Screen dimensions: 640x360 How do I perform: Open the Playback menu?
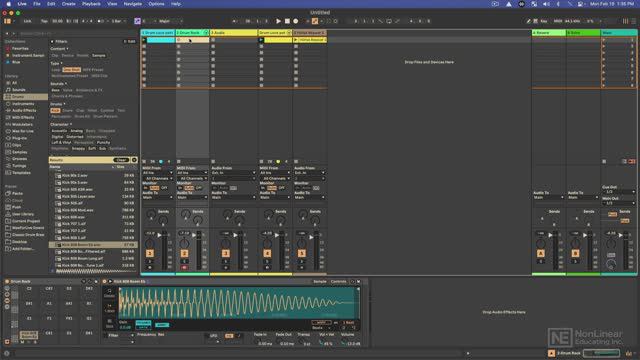click(91, 4)
